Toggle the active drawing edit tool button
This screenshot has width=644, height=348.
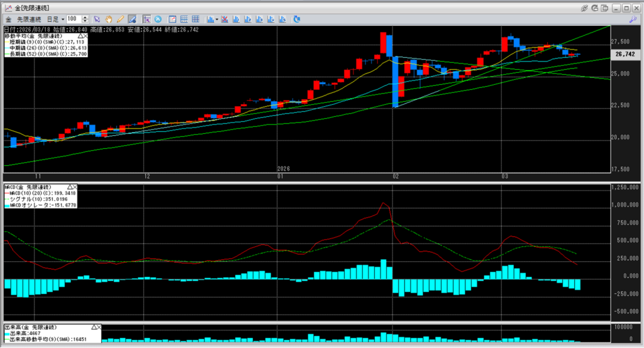131,19
